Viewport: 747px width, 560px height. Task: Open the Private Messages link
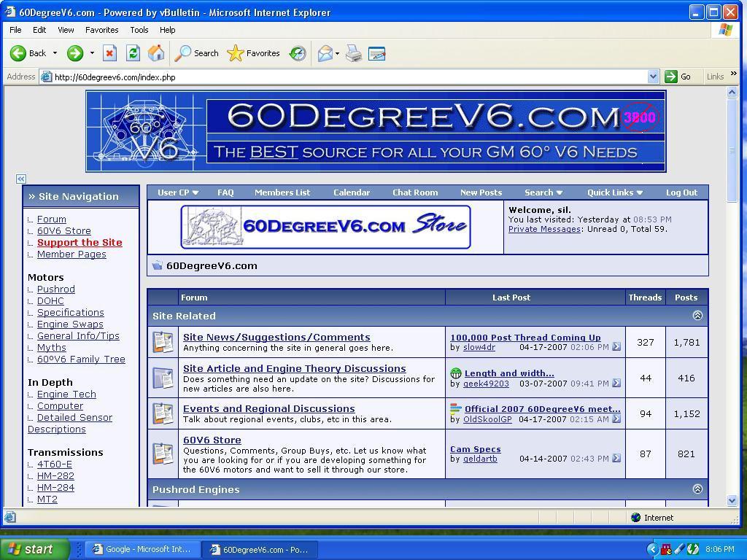click(544, 229)
